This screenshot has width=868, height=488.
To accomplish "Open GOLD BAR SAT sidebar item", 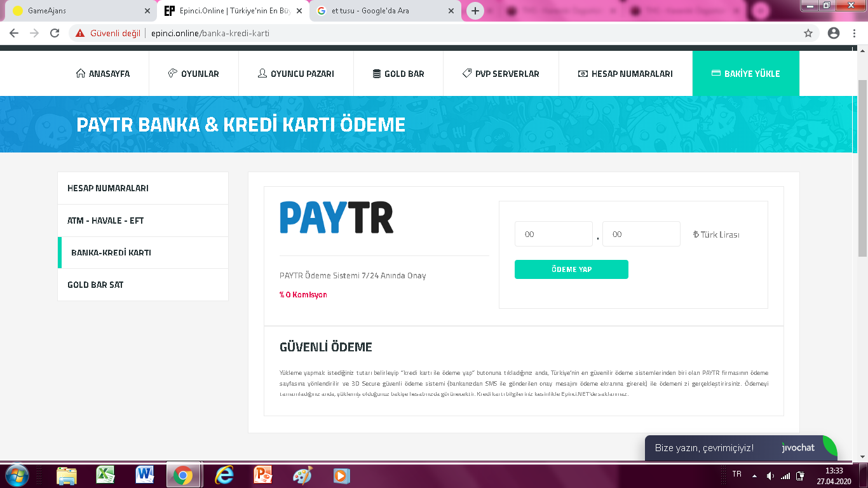I will tap(143, 285).
